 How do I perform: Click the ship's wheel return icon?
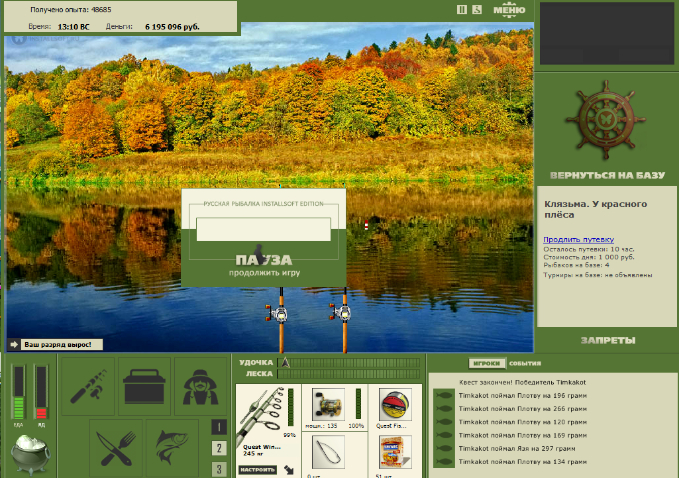click(606, 120)
